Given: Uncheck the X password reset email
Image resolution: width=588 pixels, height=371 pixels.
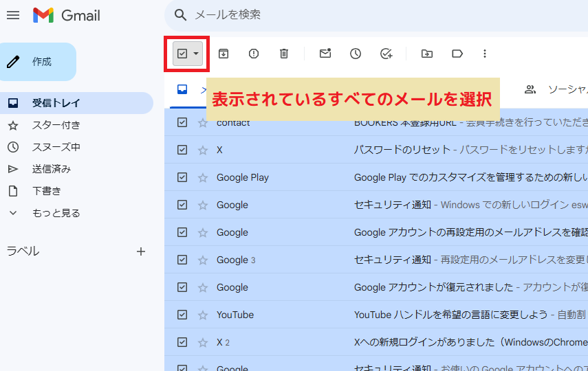Looking at the screenshot, I should click(182, 150).
